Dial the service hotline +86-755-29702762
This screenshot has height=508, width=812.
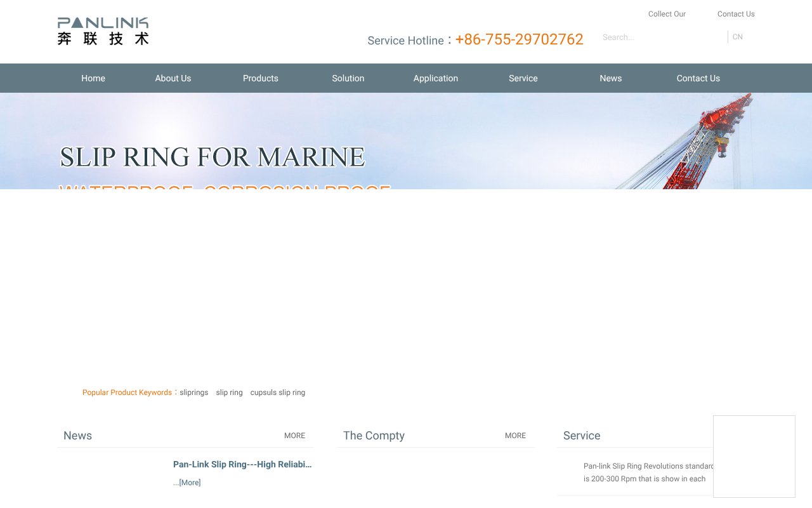(520, 39)
